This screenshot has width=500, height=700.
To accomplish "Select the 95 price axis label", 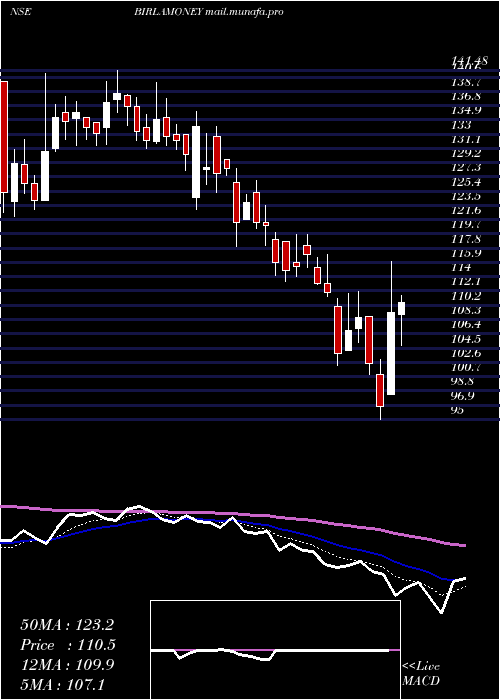I will [458, 410].
